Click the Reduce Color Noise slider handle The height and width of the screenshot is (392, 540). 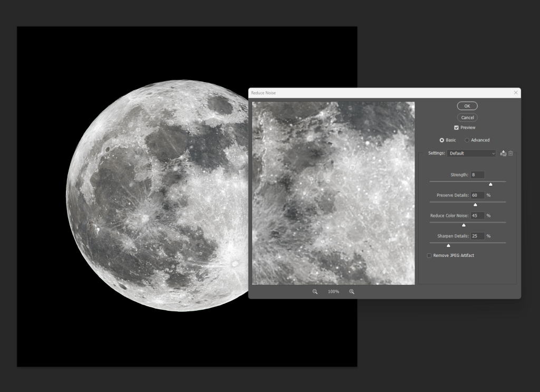pyautogui.click(x=464, y=225)
